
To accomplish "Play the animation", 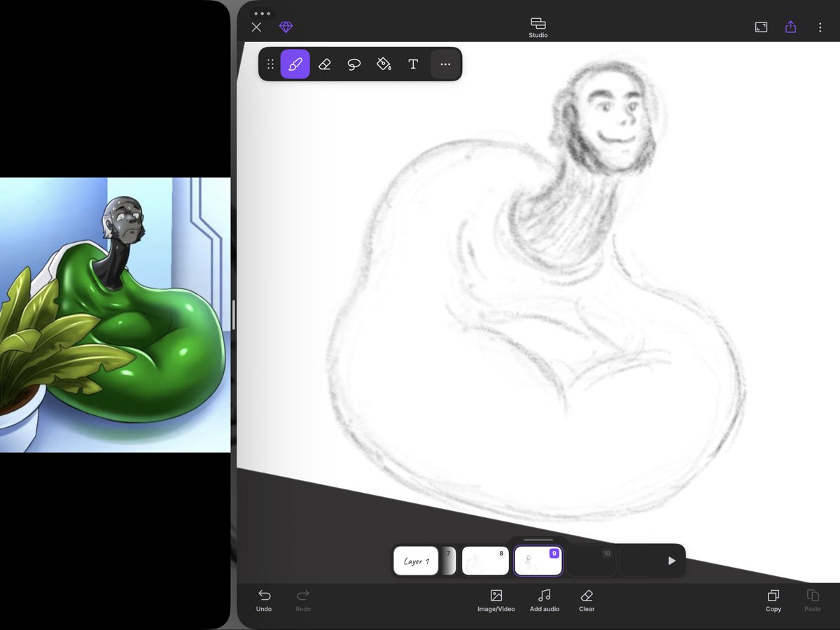I will pos(671,561).
